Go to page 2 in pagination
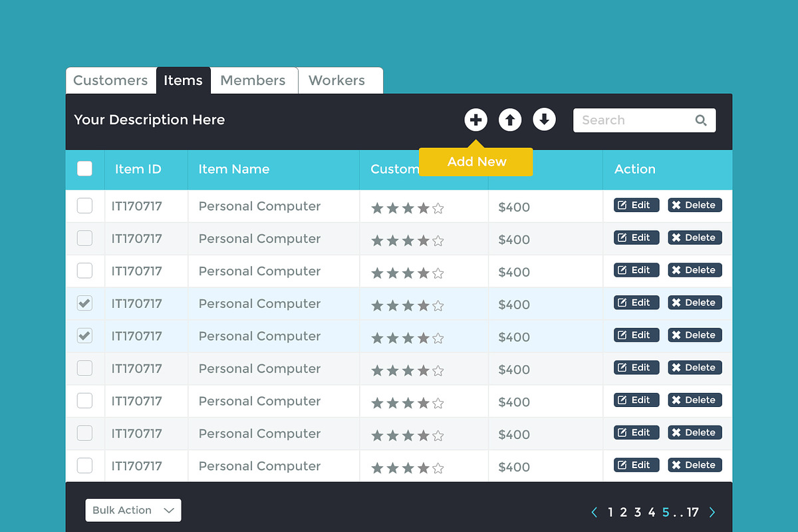Screen dimensions: 798x532 point(624,512)
